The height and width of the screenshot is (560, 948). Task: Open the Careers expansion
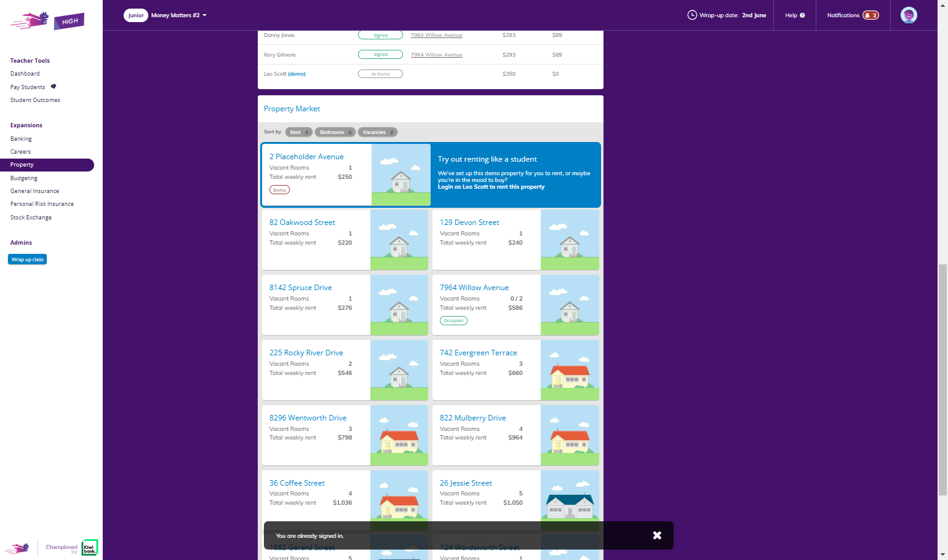20,152
